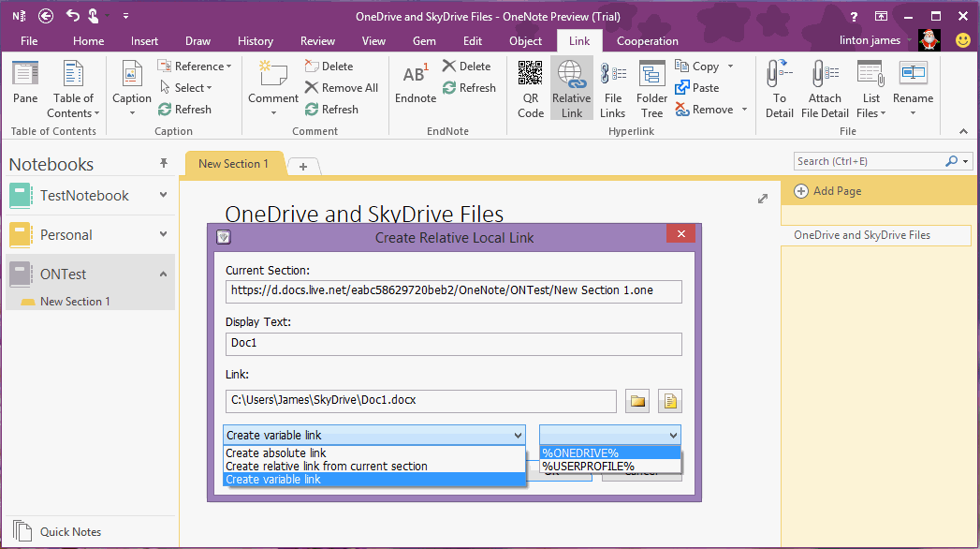Pin the Notebooks pane
The width and height of the screenshot is (980, 549).
164,163
